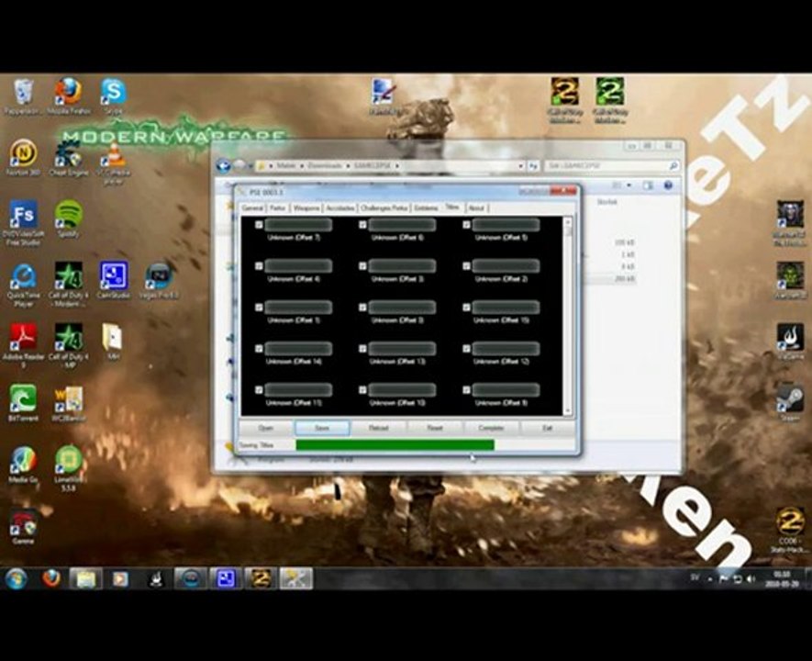Image resolution: width=812 pixels, height=661 pixels.
Task: Open the Windows Start menu orb
Action: point(16,578)
